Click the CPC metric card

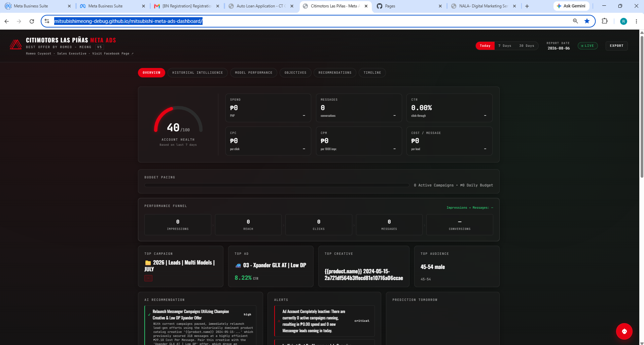tap(268, 141)
